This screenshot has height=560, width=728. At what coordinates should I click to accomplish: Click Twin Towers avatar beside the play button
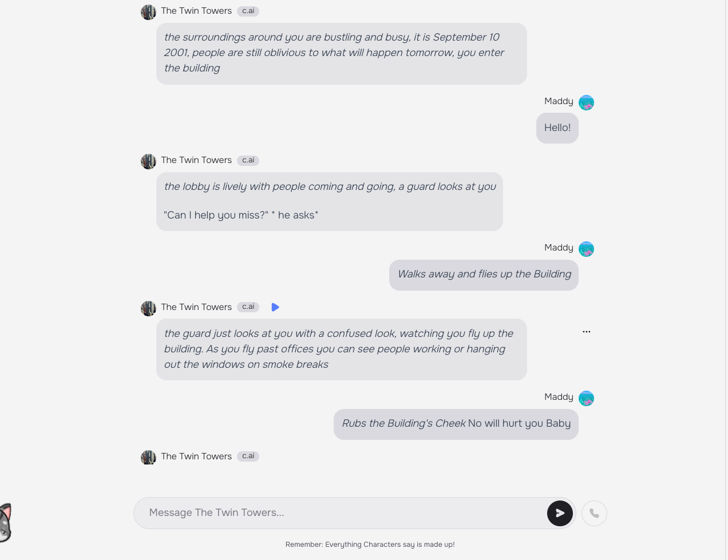[x=148, y=308]
